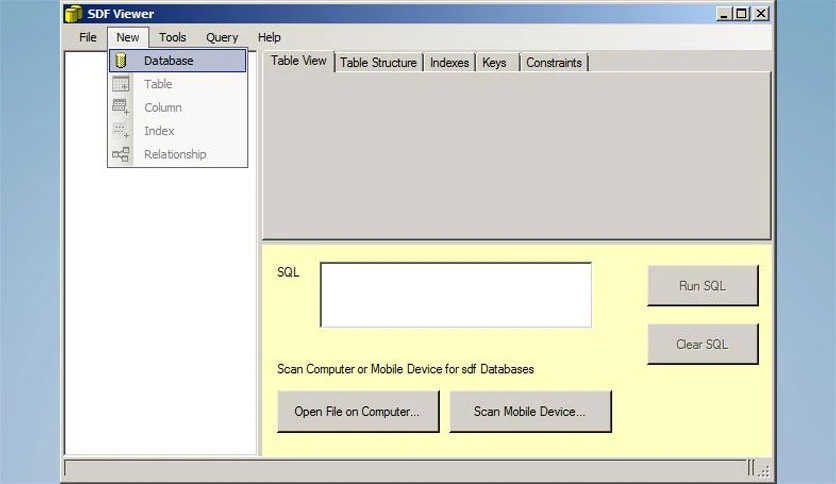Image resolution: width=836 pixels, height=484 pixels.
Task: Click the Run SQL button
Action: (703, 286)
